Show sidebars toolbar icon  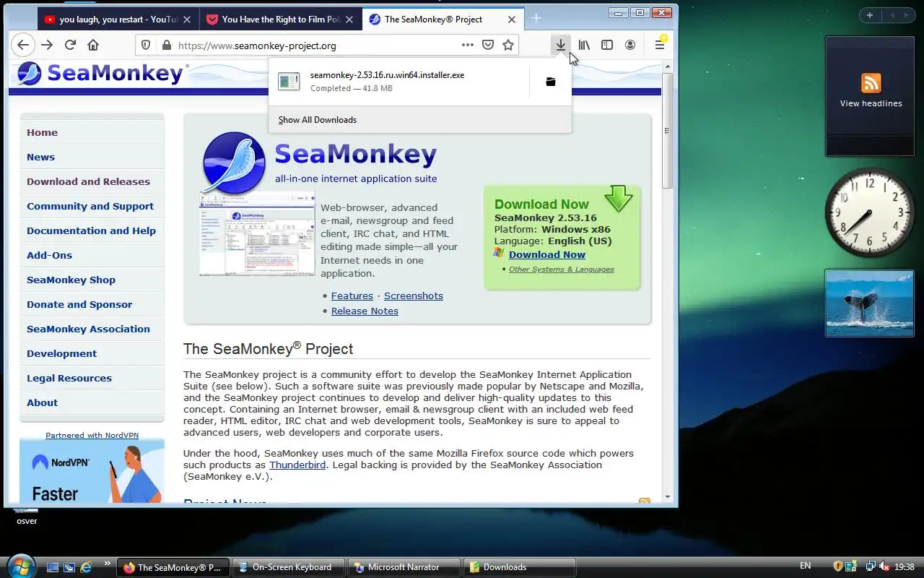(x=607, y=45)
